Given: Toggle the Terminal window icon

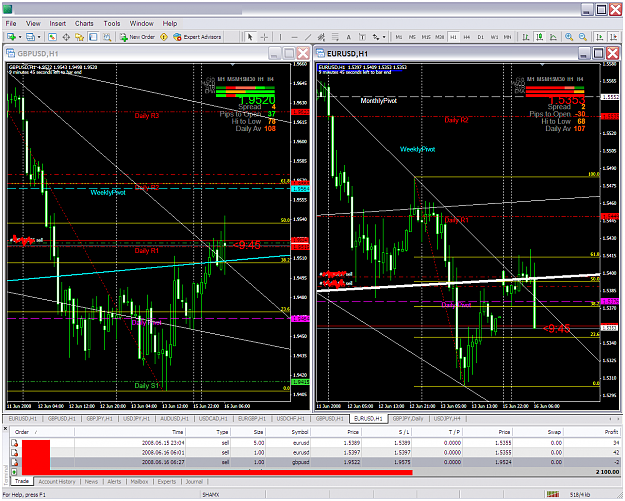Looking at the screenshot, I should pos(93,37).
